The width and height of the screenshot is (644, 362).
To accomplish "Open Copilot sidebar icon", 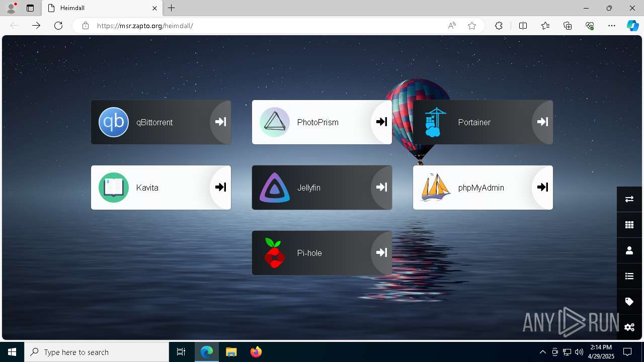I will 632,26.
